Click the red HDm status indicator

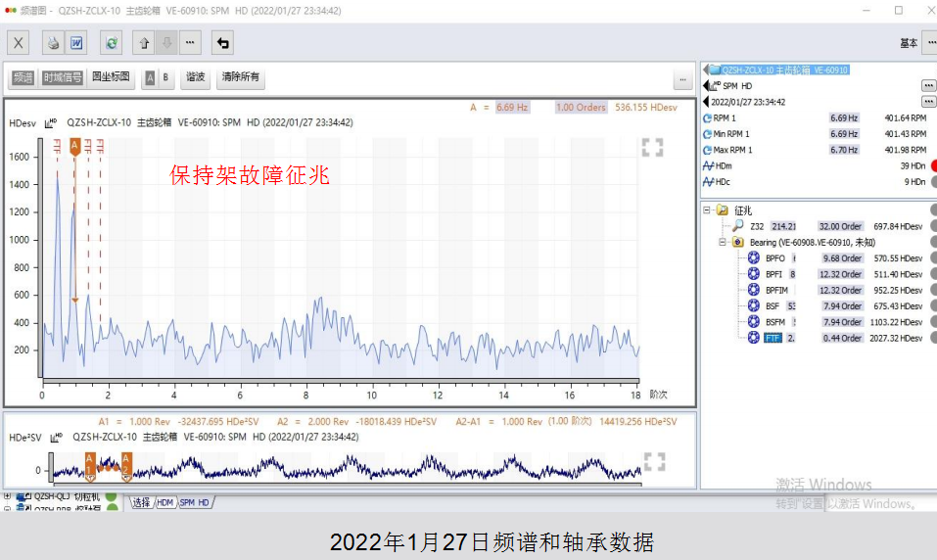931,165
